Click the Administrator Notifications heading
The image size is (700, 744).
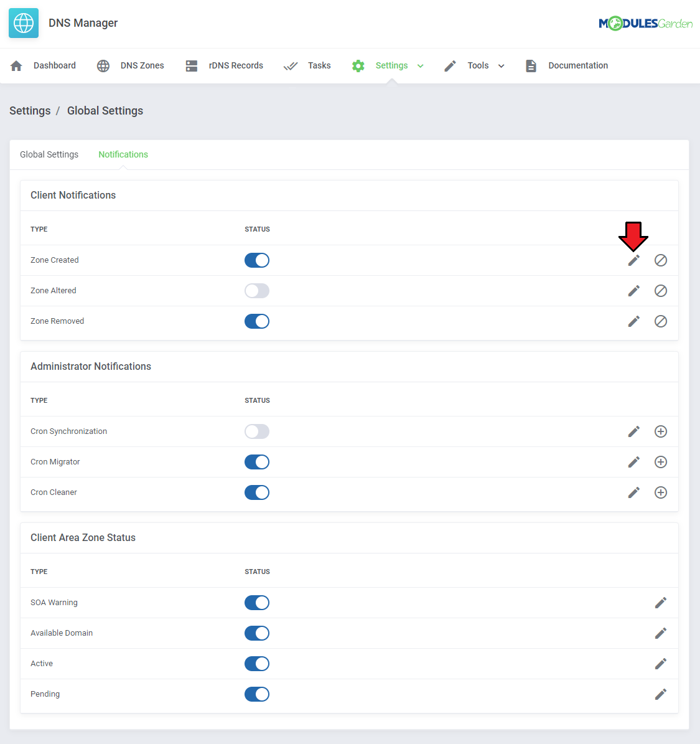point(91,366)
